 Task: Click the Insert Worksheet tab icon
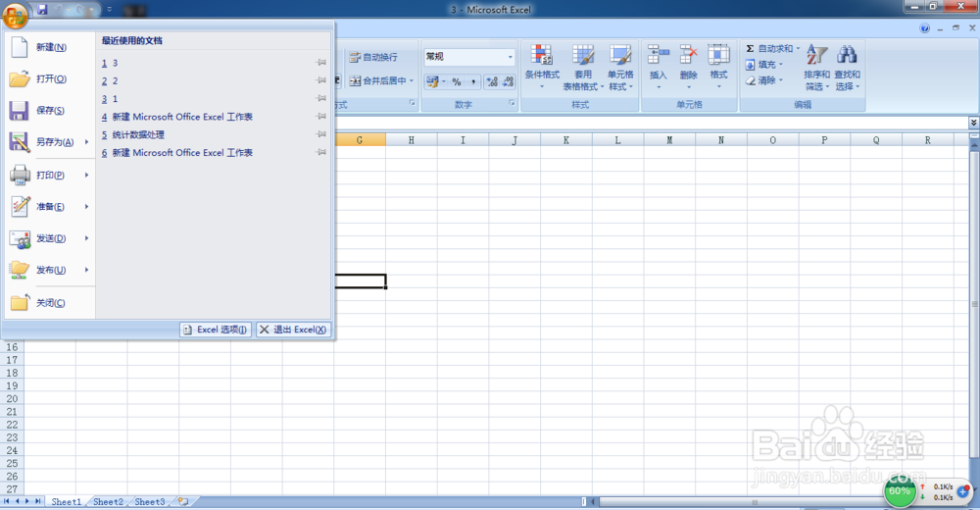(x=183, y=502)
